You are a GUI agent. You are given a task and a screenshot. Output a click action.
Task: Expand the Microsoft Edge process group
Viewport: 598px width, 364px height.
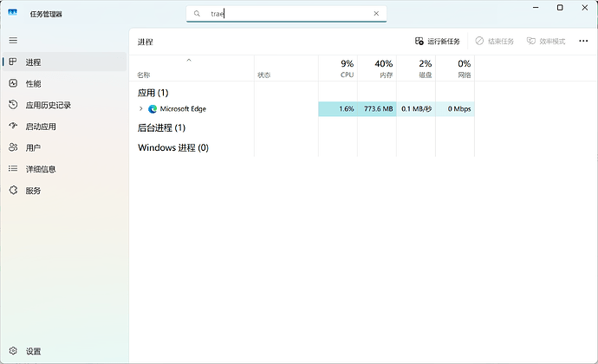(140, 108)
